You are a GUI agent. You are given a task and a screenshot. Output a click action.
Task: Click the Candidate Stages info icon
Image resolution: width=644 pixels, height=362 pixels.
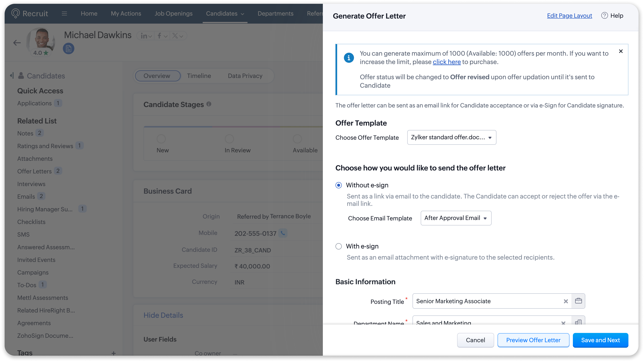click(x=209, y=104)
